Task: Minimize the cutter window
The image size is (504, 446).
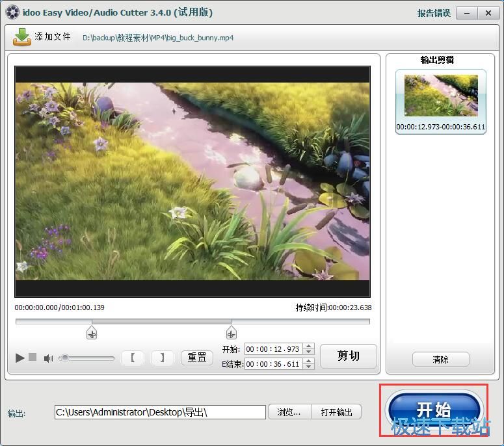Action: [x=467, y=13]
